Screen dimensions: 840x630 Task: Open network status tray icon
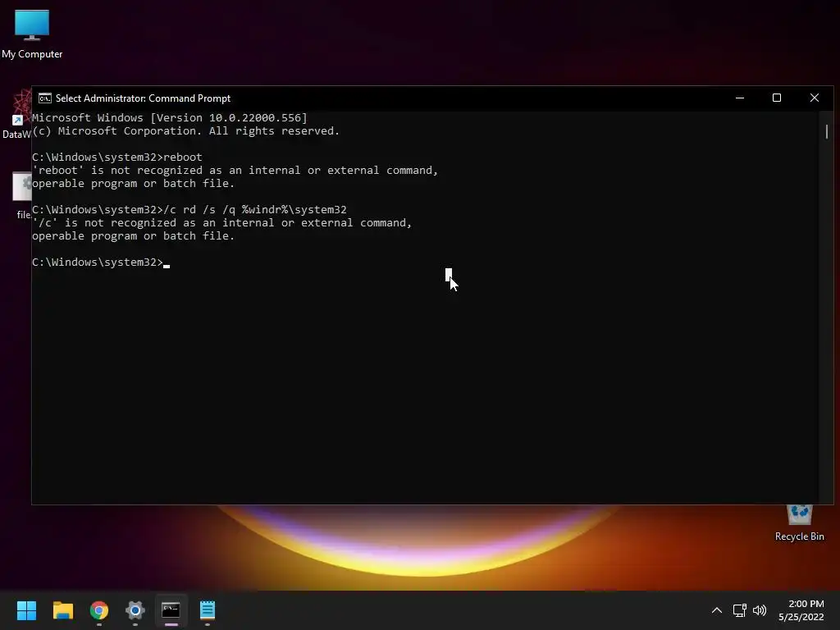tap(740, 610)
